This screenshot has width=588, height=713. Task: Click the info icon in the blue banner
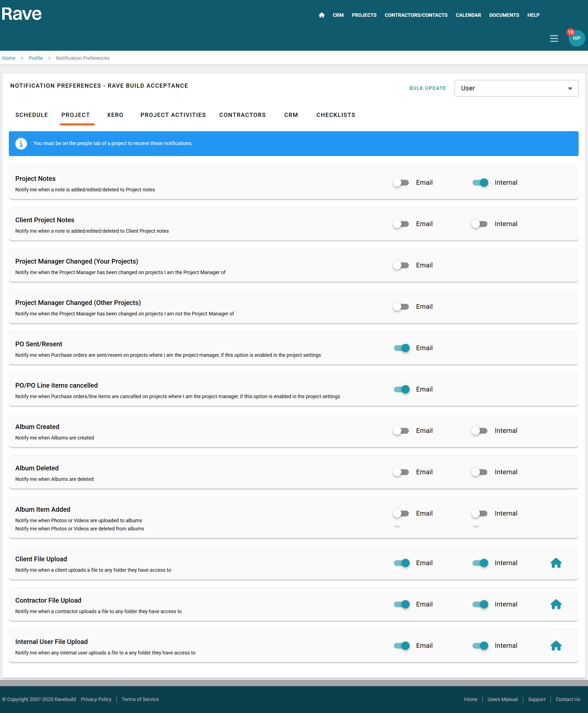pos(21,144)
